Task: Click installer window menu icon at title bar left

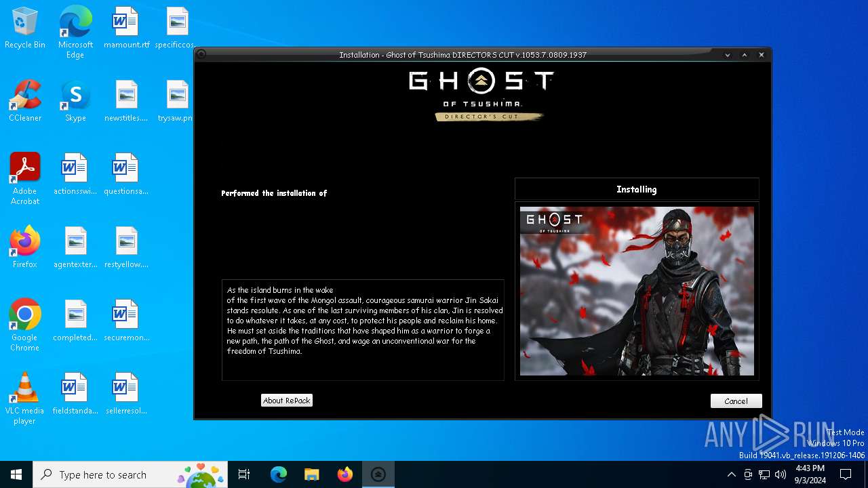Action: 201,55
